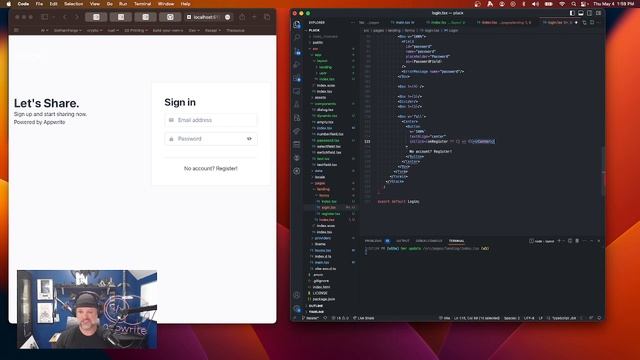Expand the assets folder in Explorer

pos(320,98)
